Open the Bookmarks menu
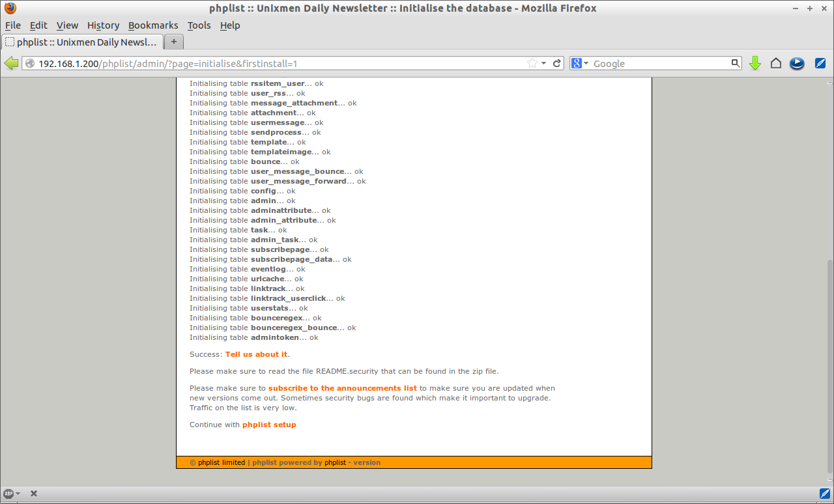834x504 pixels. click(x=153, y=25)
